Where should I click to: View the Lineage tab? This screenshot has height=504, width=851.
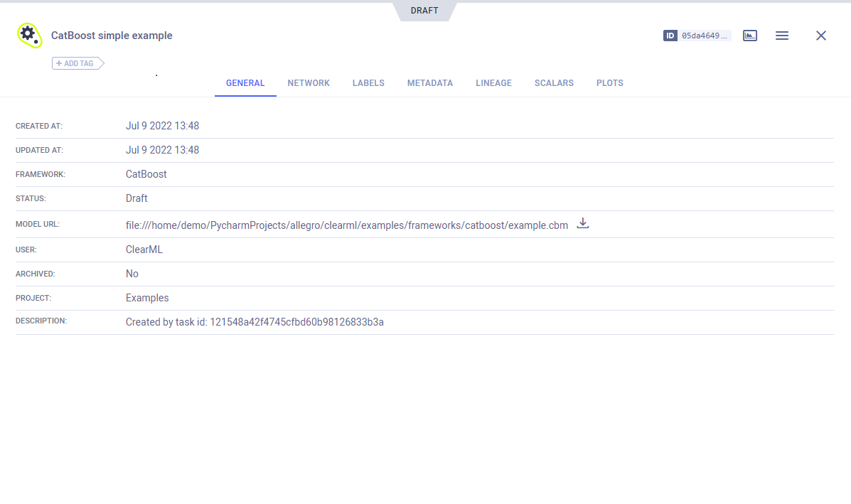493,83
